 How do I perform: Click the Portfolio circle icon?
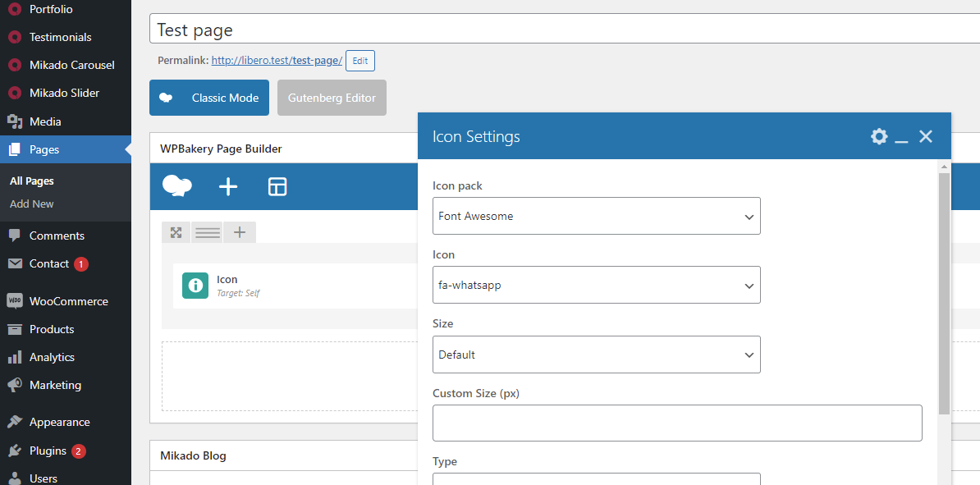tap(15, 9)
